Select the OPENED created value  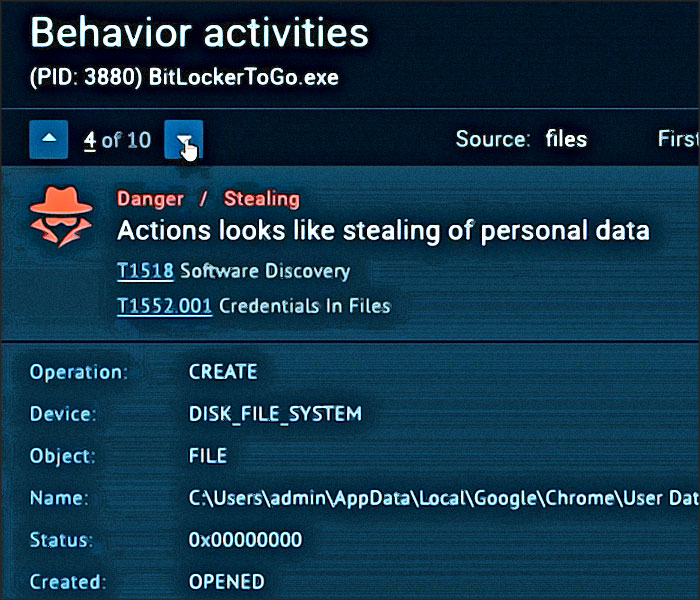(227, 581)
